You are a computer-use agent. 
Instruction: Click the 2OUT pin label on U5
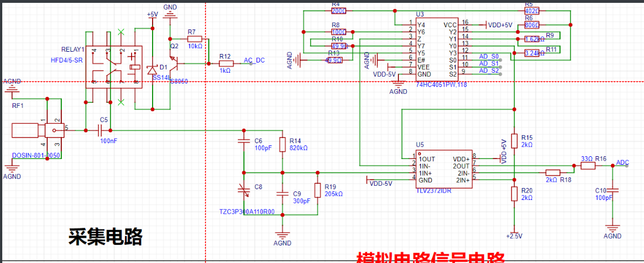click(x=461, y=166)
